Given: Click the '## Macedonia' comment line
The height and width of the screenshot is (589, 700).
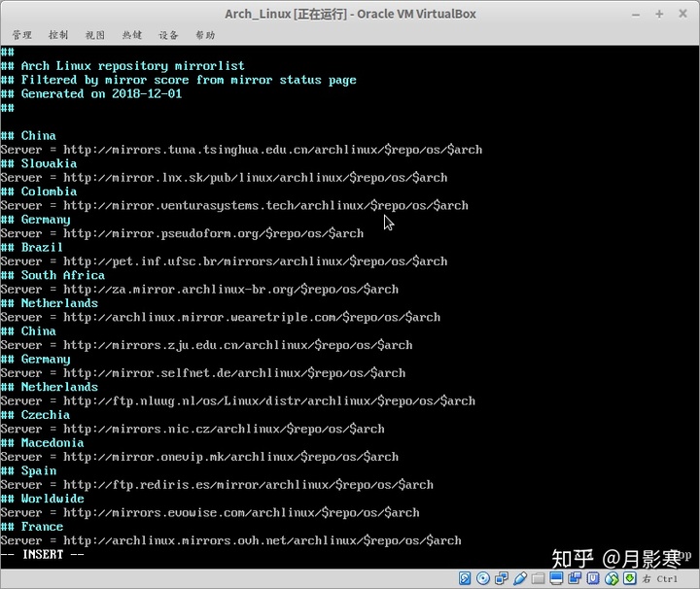Looking at the screenshot, I should pyautogui.click(x=43, y=442).
